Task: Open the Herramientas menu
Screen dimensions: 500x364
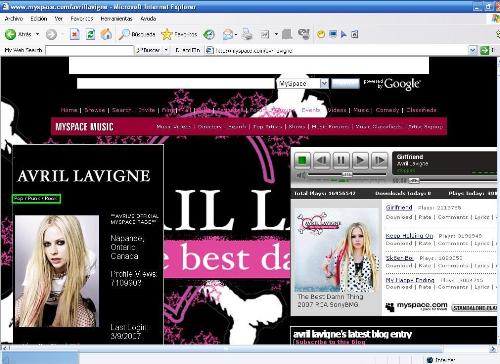Action: [x=117, y=19]
